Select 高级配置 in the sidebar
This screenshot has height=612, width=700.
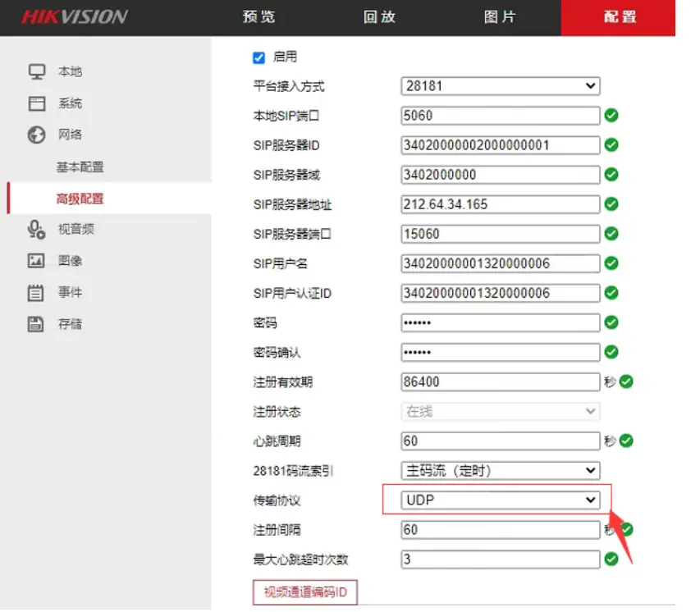[x=80, y=199]
